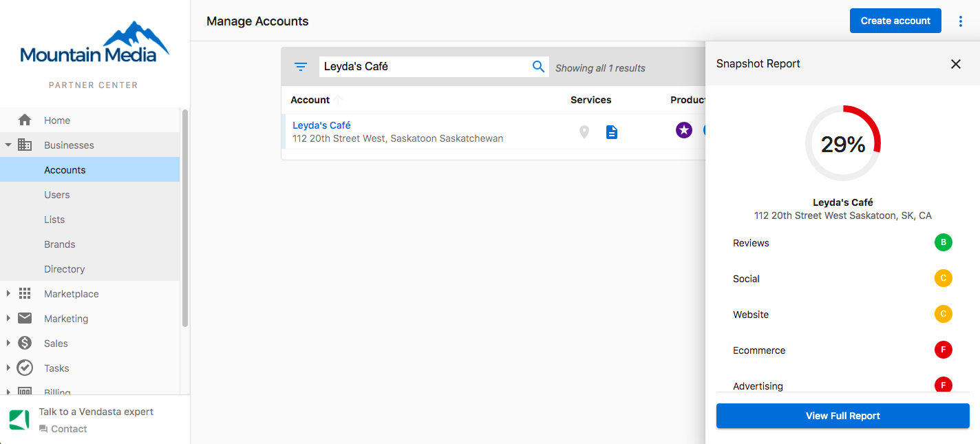
Task: Click the search magnifier icon
Action: [539, 67]
